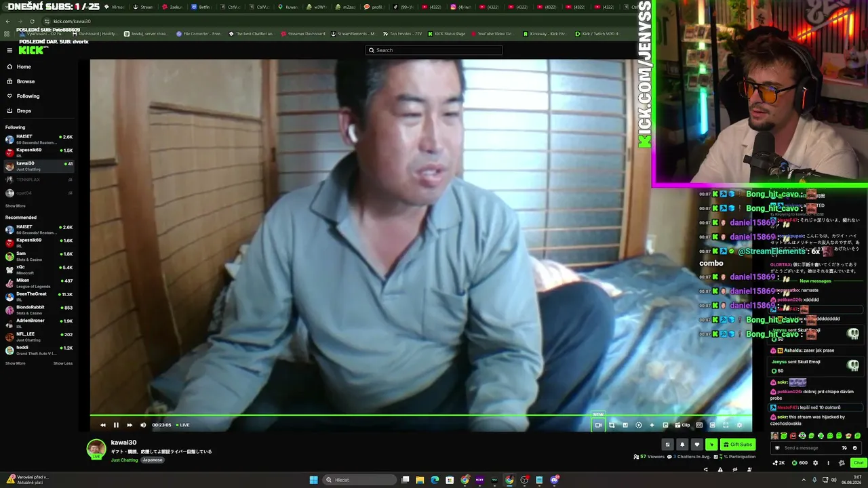Toggle theater mode in the player

tap(713, 425)
